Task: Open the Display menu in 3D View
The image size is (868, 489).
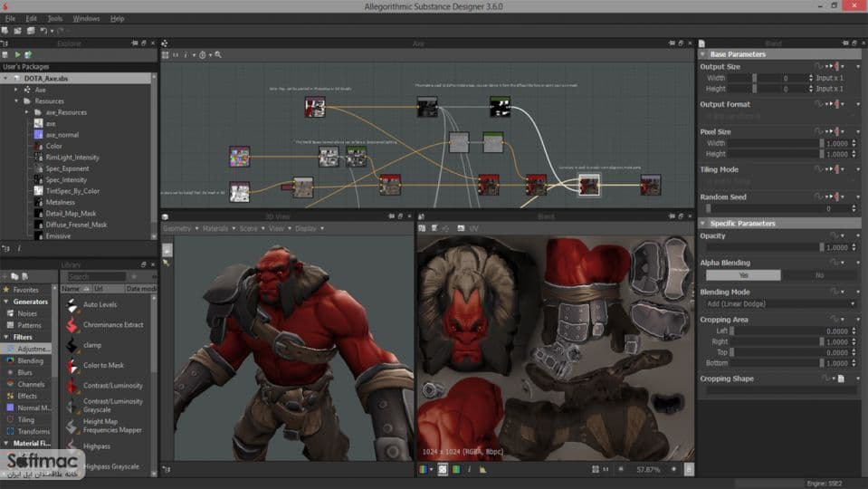Action: [x=310, y=229]
